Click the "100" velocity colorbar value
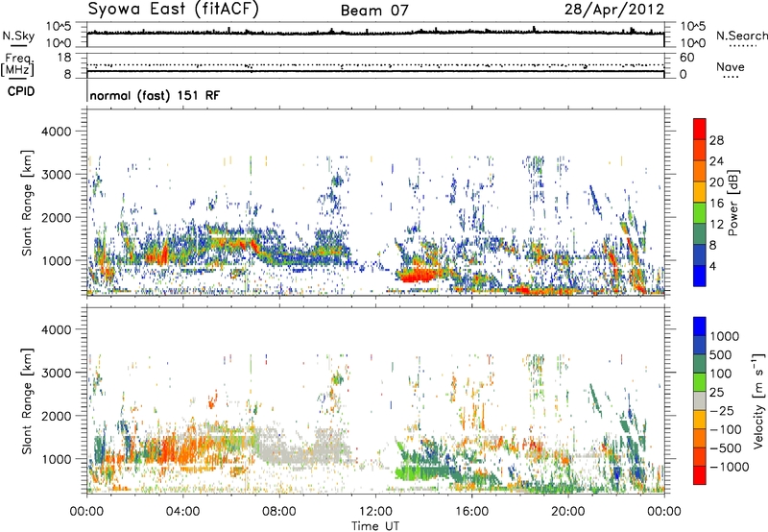Viewport: 768px width, 532px height. [721, 374]
